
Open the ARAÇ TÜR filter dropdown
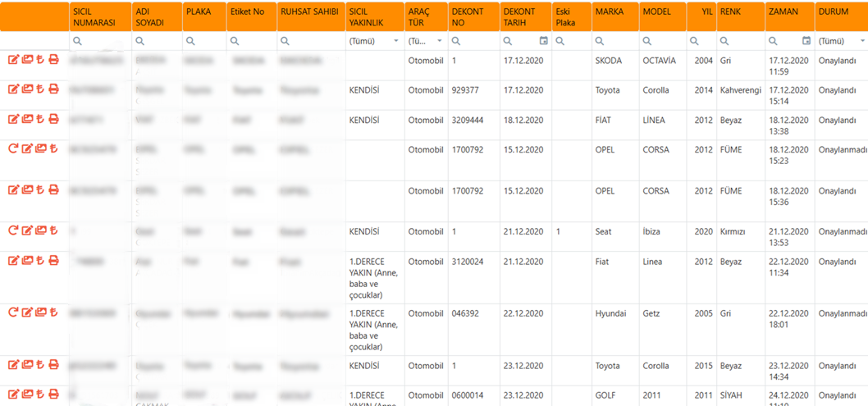tap(439, 41)
